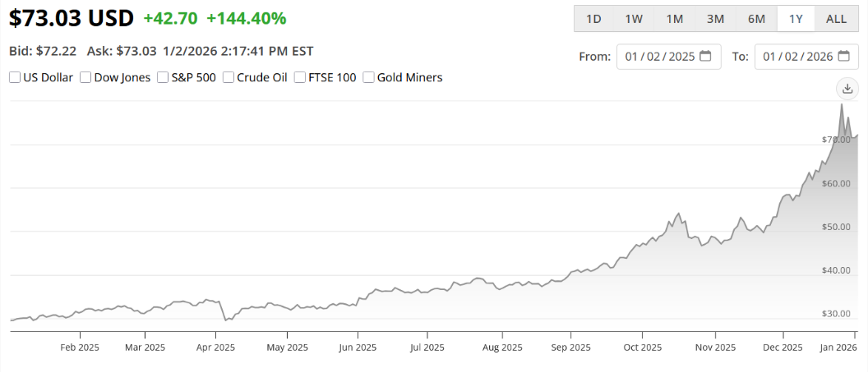This screenshot has width=868, height=373.
Task: Select the 3M time range
Action: pos(715,19)
